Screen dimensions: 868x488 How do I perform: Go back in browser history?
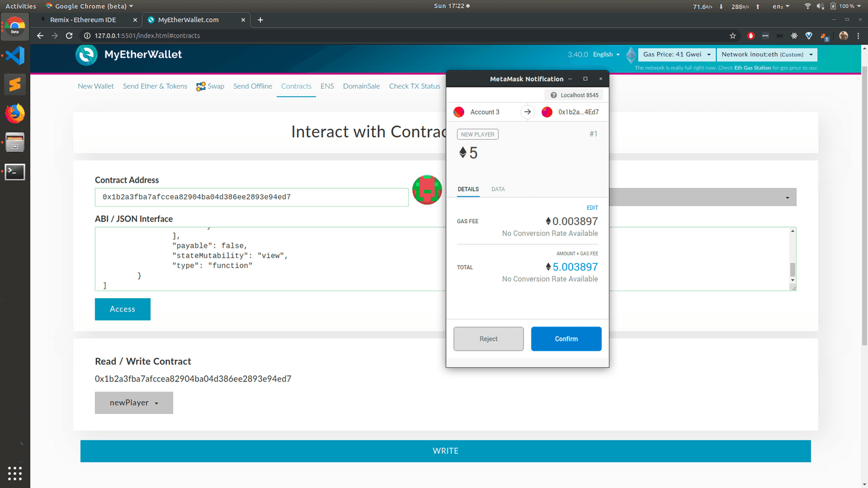(x=40, y=36)
